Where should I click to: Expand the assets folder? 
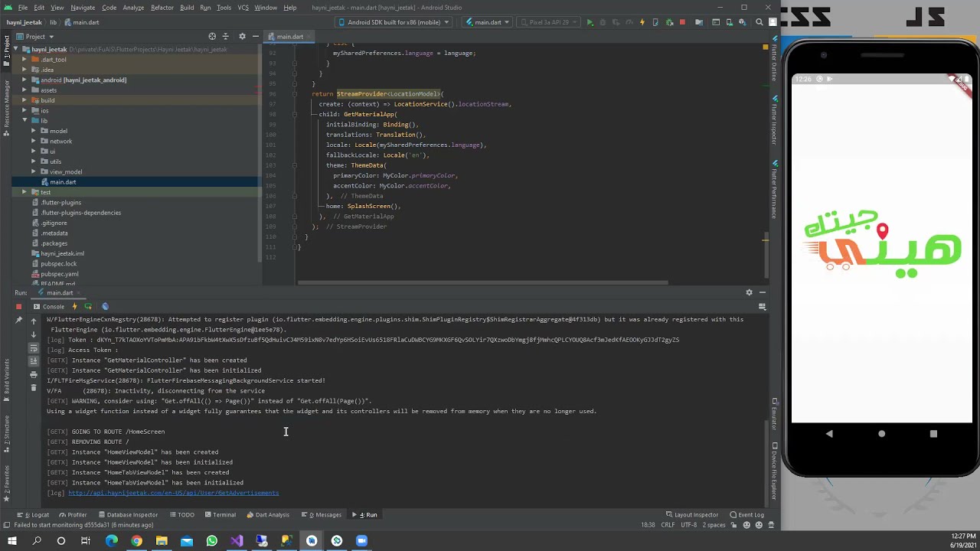pyautogui.click(x=24, y=90)
